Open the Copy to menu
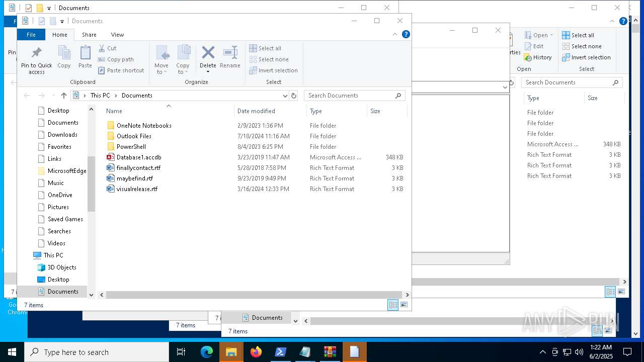This screenshot has width=644, height=362. pos(183,59)
